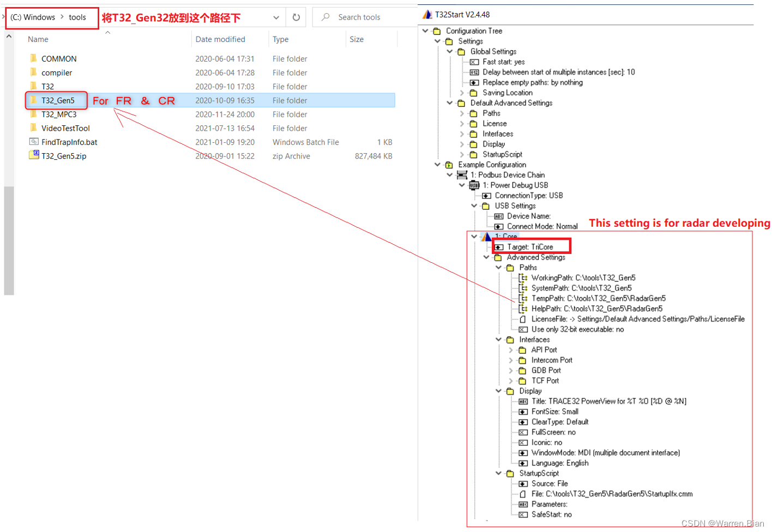Refresh the tools folder view
772x532 pixels.
pyautogui.click(x=296, y=17)
